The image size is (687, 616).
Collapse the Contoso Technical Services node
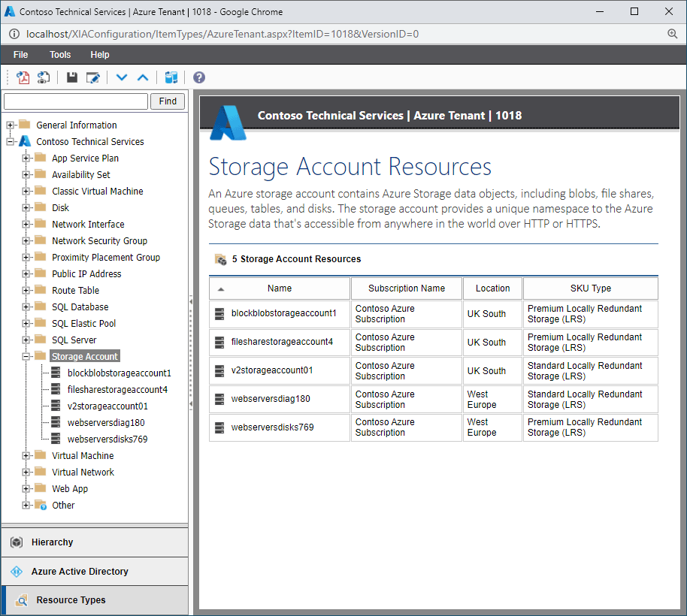10,141
